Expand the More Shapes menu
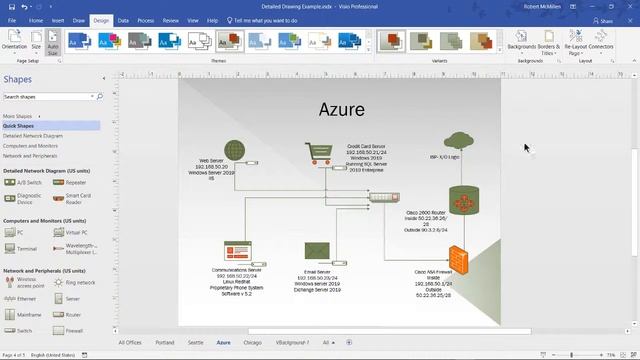640x360 pixels. (21, 116)
